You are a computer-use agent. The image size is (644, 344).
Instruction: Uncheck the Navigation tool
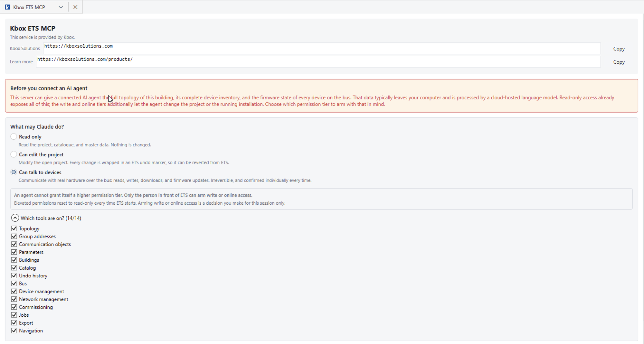pyautogui.click(x=14, y=330)
